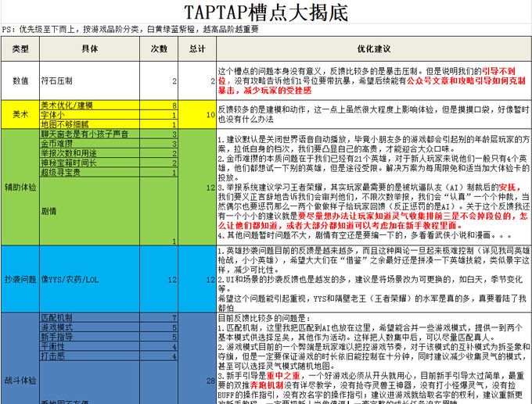Select the 举报次数和用途 cell
The height and width of the screenshot is (404, 532).
click(89, 153)
